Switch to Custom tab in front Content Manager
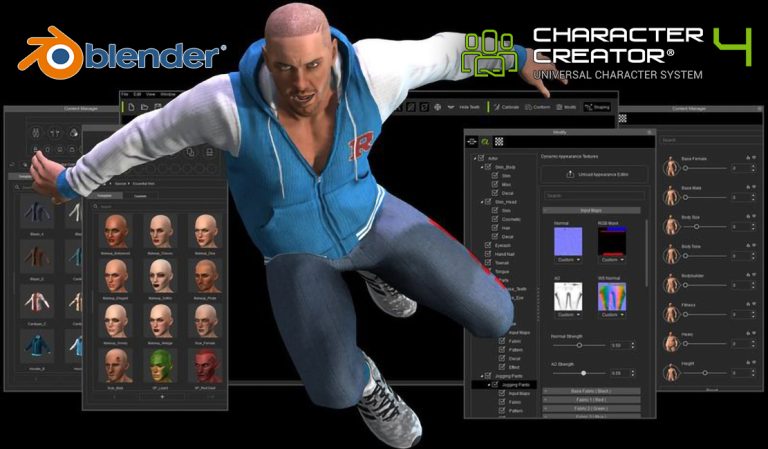 tap(140, 195)
